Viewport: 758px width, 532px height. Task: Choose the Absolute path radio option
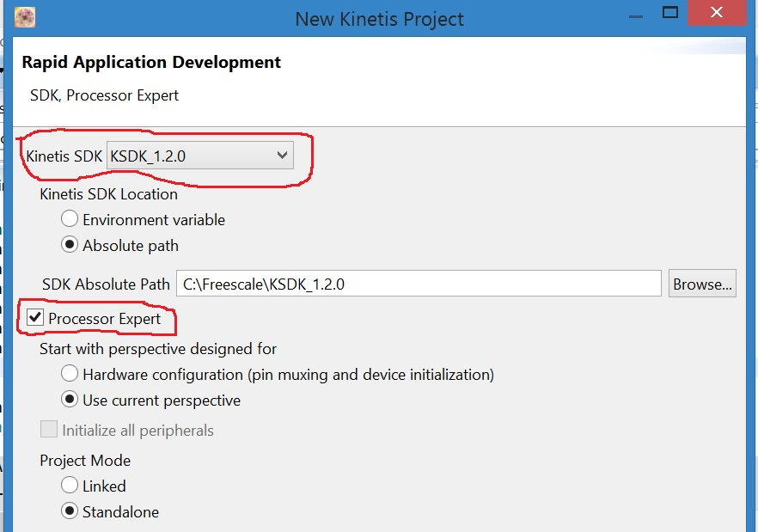[x=70, y=245]
